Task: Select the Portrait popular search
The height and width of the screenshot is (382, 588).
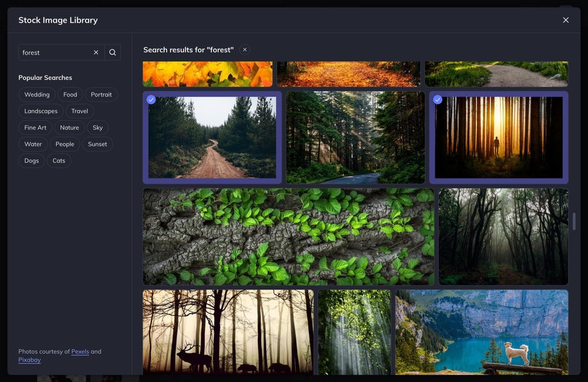Action: 102,95
